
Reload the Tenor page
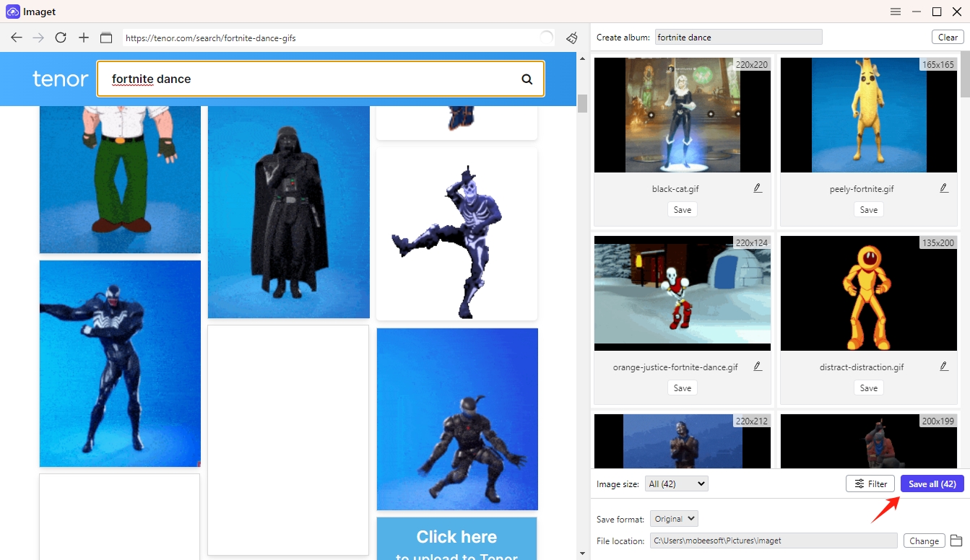coord(61,38)
